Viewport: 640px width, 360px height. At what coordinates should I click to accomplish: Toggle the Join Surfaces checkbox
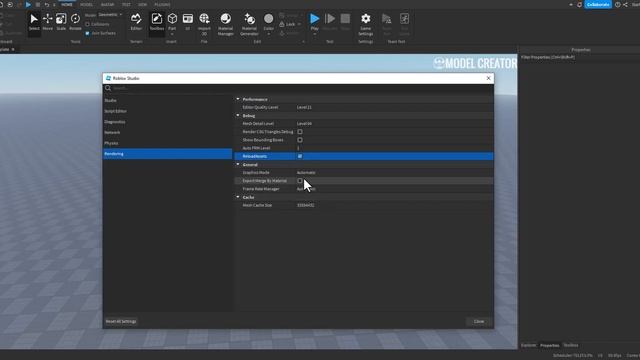pos(87,33)
